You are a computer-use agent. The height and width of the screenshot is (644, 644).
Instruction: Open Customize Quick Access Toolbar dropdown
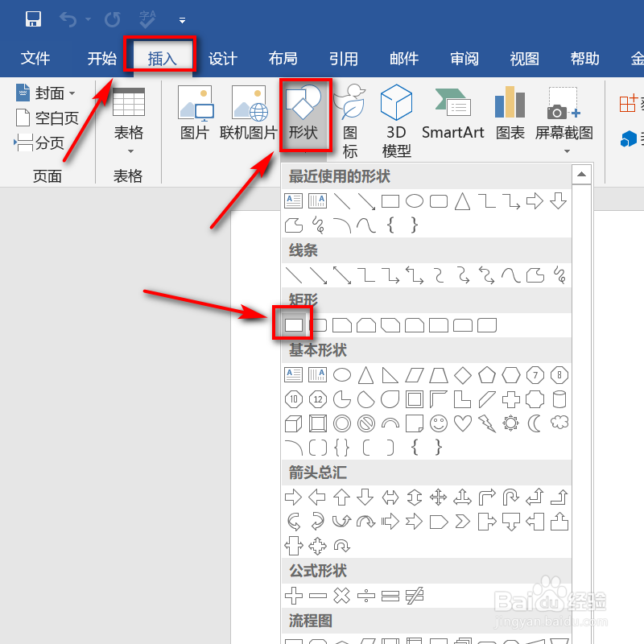point(183,20)
